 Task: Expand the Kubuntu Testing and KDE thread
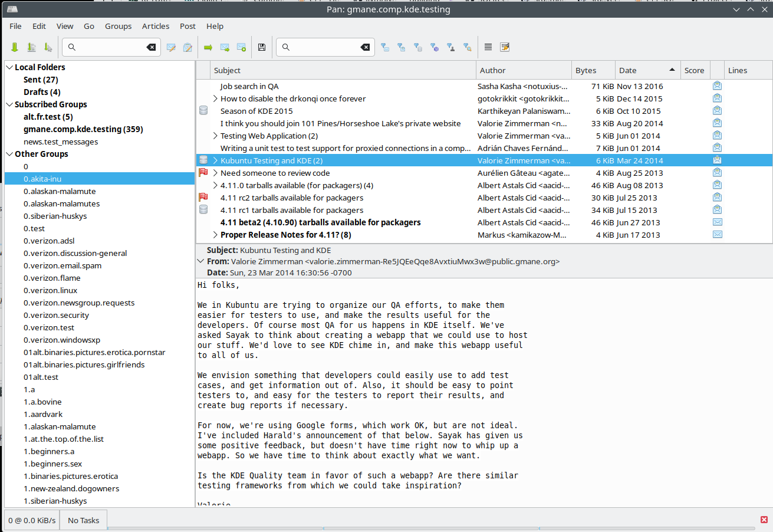point(215,160)
